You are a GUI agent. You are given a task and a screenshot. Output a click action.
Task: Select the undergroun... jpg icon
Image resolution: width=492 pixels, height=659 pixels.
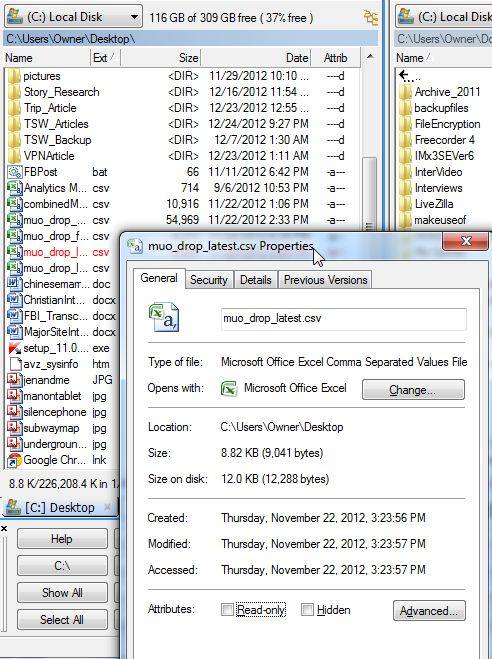coord(15,444)
